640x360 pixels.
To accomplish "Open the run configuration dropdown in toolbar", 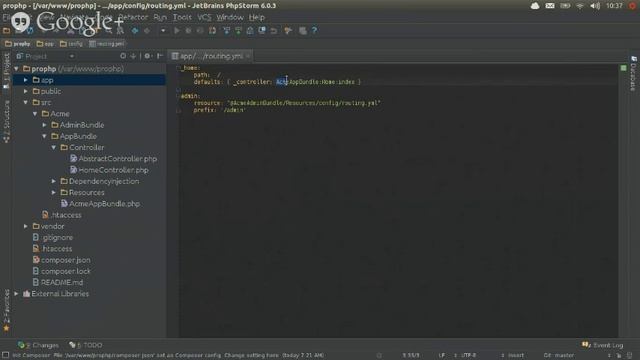I will 163,31.
